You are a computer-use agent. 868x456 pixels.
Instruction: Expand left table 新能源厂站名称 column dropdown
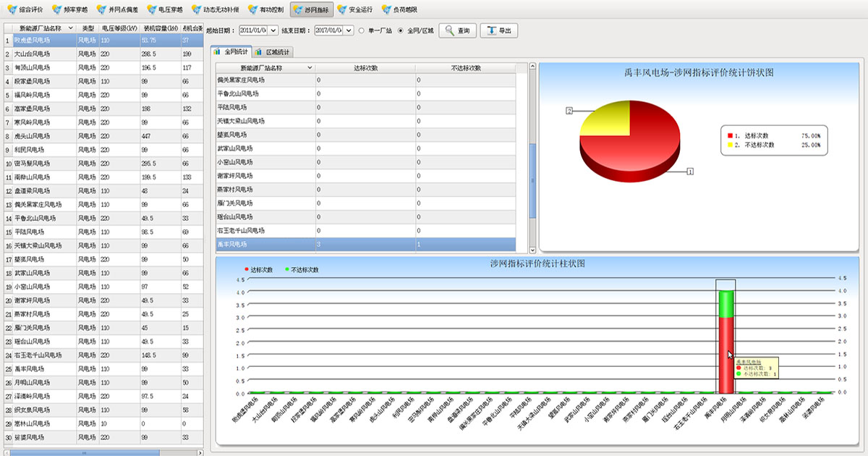click(71, 28)
